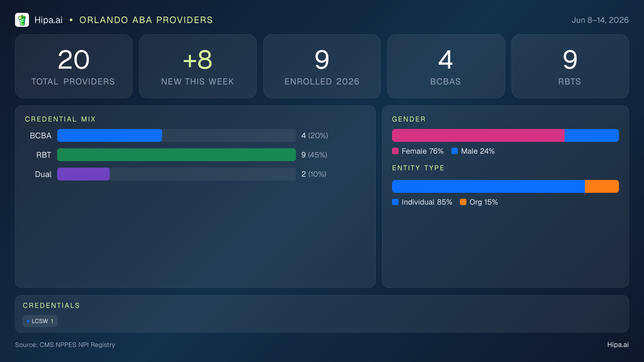The image size is (644, 362).
Task: Select the LCSW 1 credential chip
Action: 40,321
